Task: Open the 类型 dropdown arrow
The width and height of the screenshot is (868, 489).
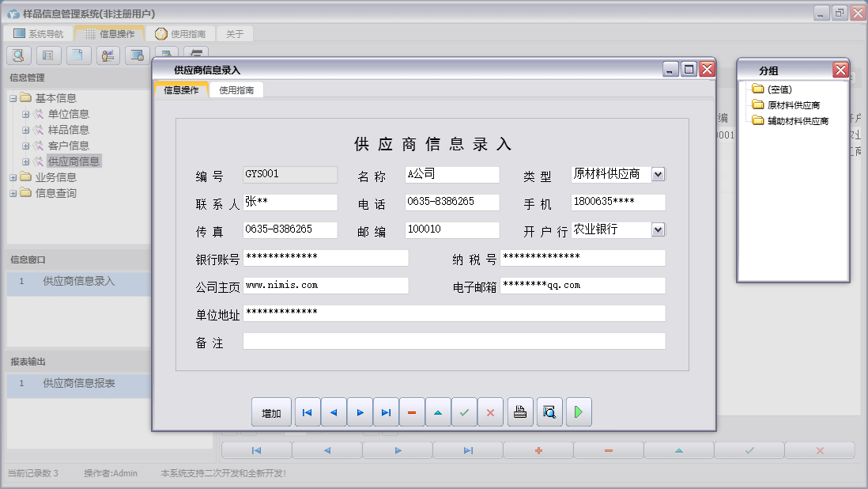Action: point(659,175)
